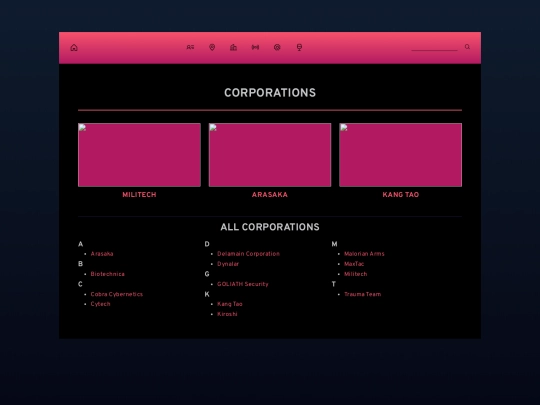This screenshot has height=405, width=540.
Task: Click the wine glass nav icon
Action: pyautogui.click(x=299, y=47)
